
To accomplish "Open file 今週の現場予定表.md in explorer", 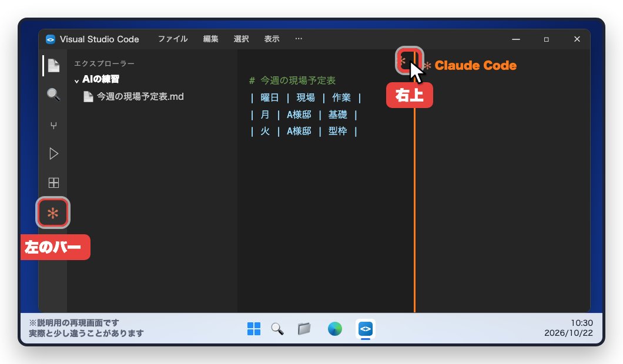I will point(134,96).
